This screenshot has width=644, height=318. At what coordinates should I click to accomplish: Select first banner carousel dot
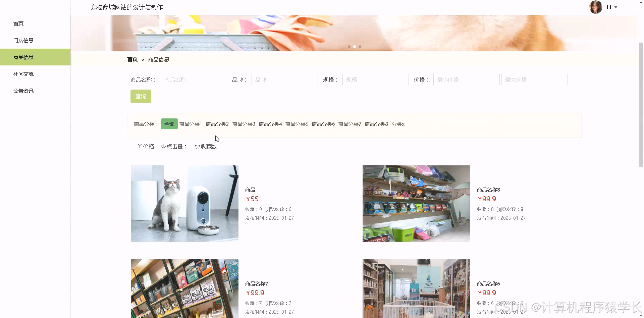pos(349,47)
